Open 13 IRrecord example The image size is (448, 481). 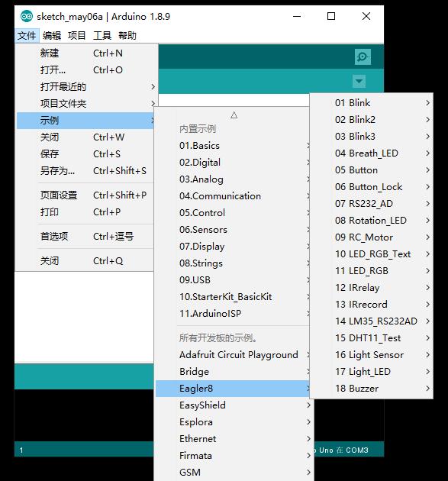click(x=372, y=305)
